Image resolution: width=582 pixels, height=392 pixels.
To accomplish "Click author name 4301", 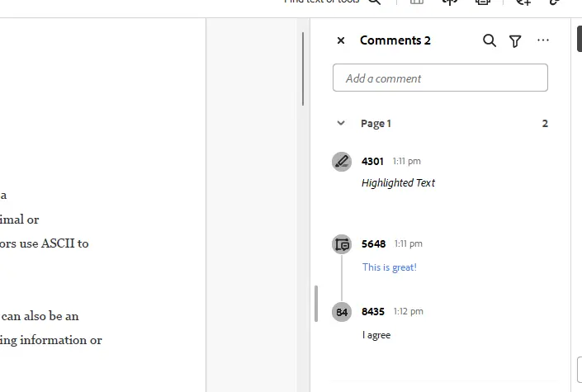I will 372,162.
